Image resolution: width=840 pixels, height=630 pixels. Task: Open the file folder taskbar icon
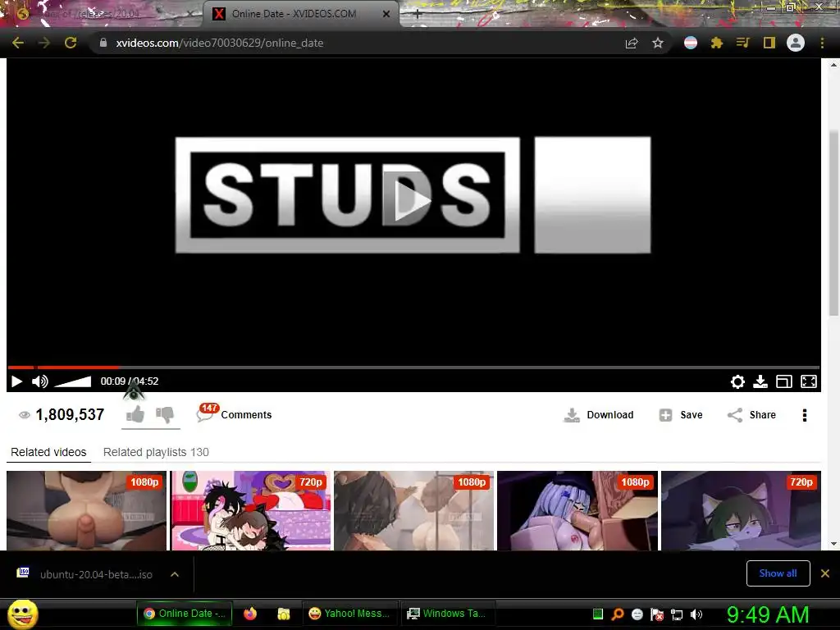pyautogui.click(x=283, y=614)
